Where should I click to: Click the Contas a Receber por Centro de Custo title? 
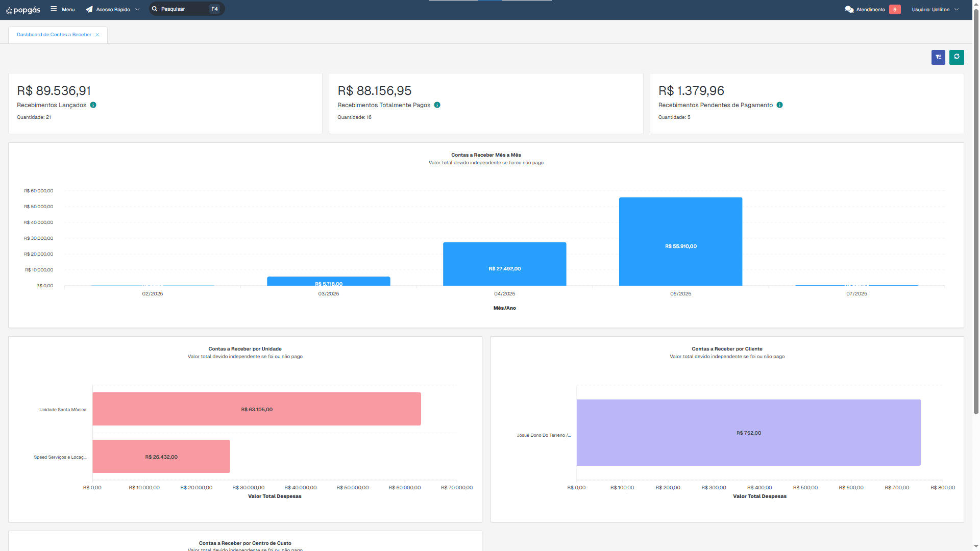[245, 543]
